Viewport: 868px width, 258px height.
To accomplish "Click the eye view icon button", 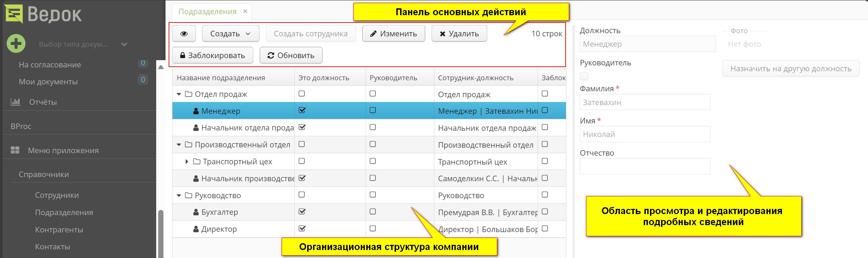I will coord(184,34).
